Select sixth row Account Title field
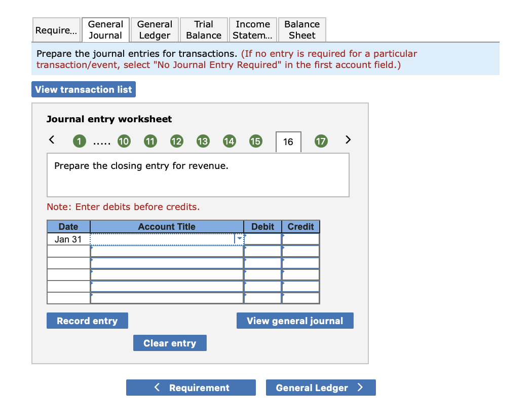This screenshot has width=532, height=419. (167, 298)
